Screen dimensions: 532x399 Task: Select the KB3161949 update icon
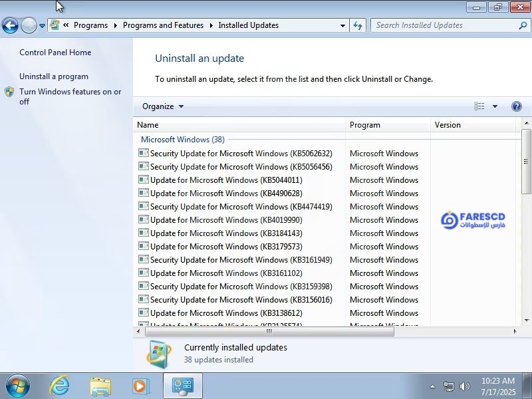(144, 259)
